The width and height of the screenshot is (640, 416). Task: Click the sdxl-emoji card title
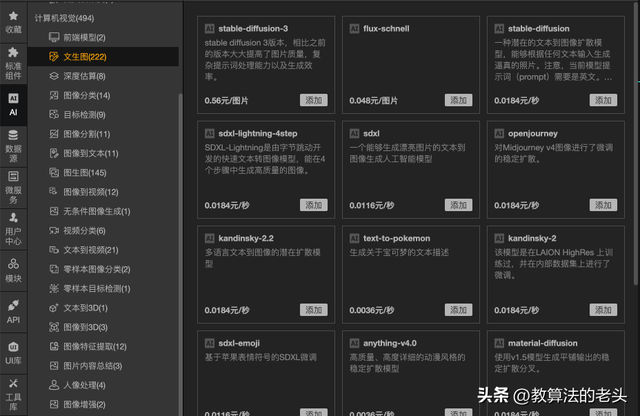pos(239,343)
